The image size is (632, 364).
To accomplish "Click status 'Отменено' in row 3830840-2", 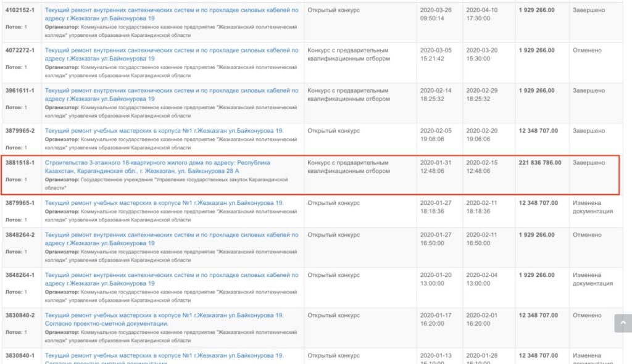I will 587,315.
